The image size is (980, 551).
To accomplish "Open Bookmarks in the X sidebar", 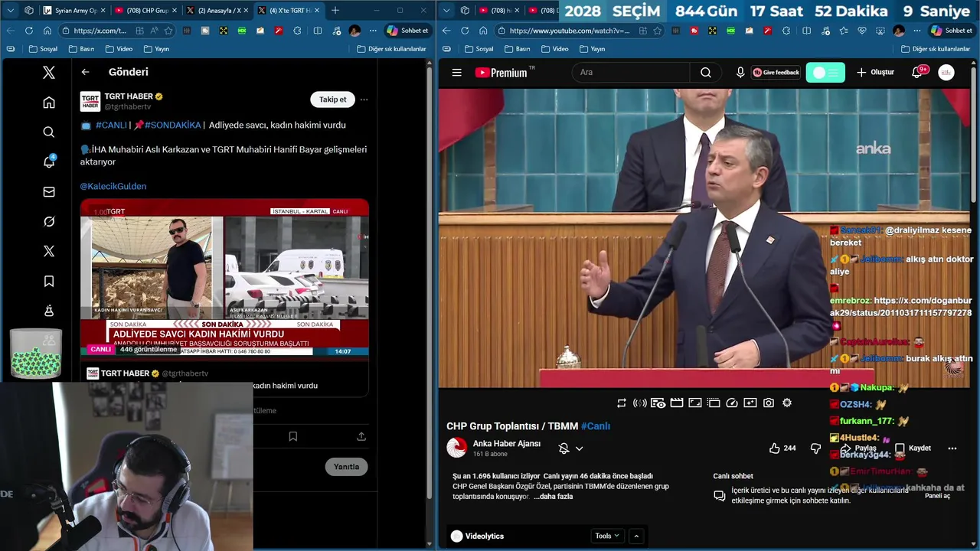I will coord(49,282).
